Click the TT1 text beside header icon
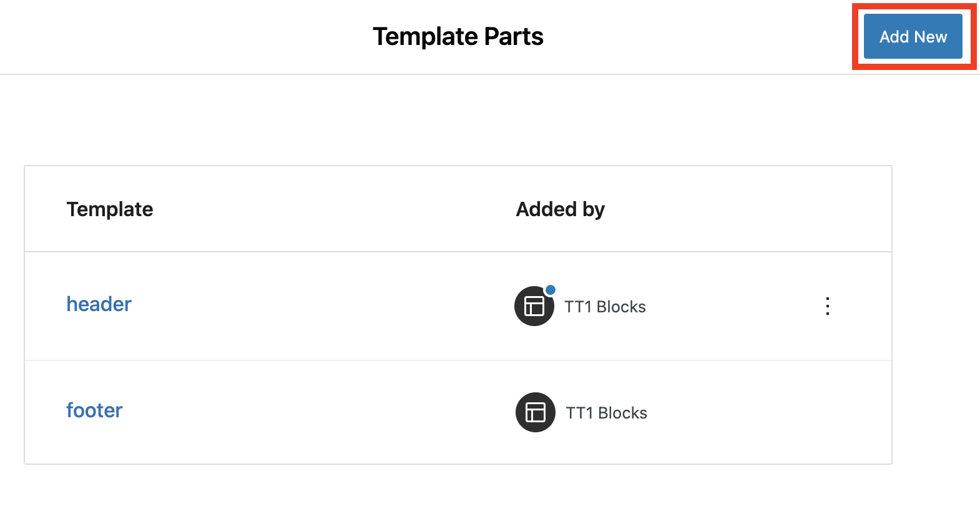This screenshot has height=516, width=980. pyautogui.click(x=577, y=307)
